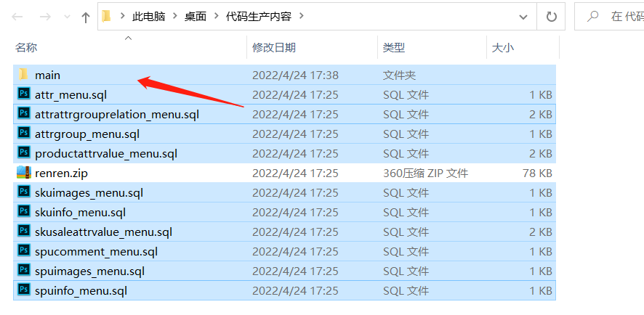Sort by 大小 column header

click(503, 48)
